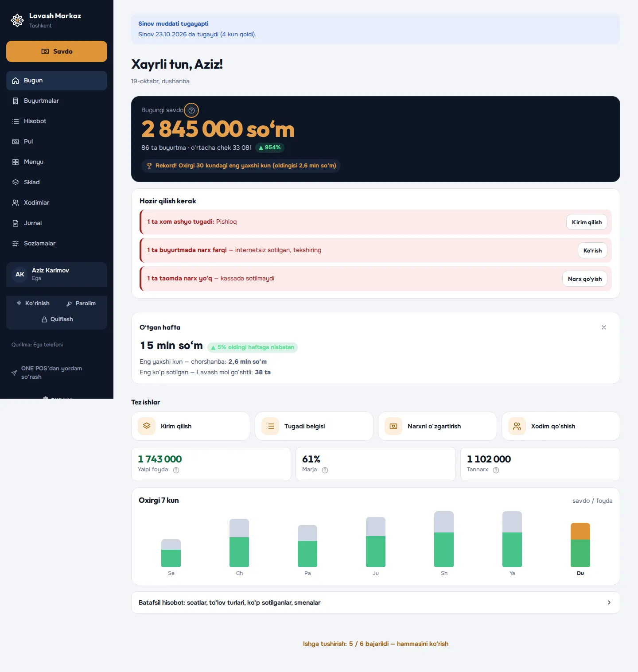Toggle savdo / foyda chart view
The image size is (638, 672).
[592, 501]
